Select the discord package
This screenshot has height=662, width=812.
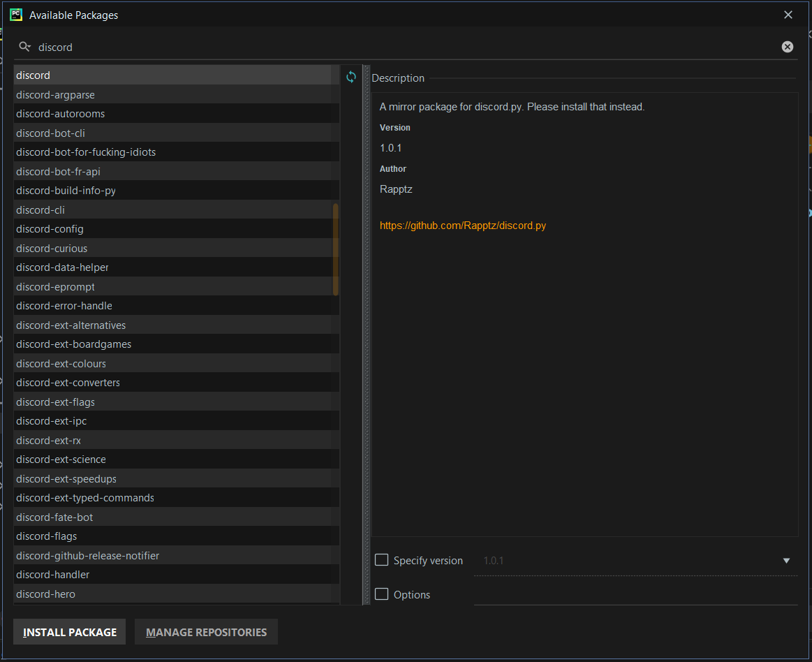176,75
